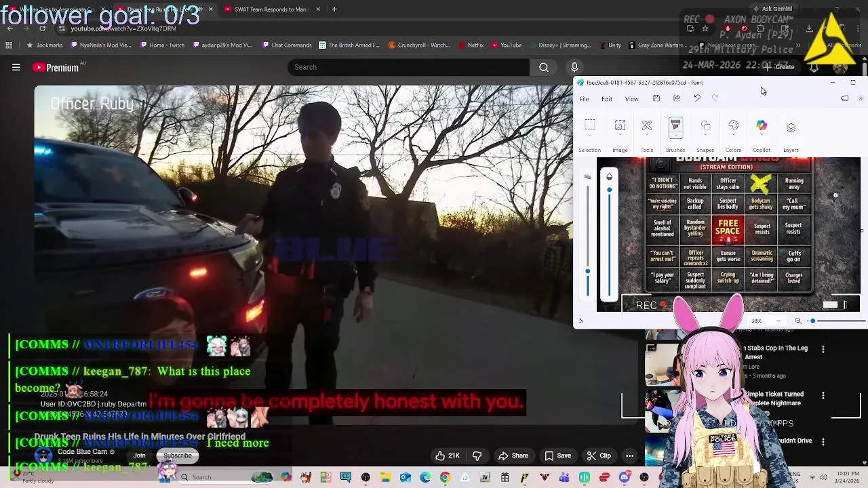Click the Save icon in Paint

tap(656, 98)
